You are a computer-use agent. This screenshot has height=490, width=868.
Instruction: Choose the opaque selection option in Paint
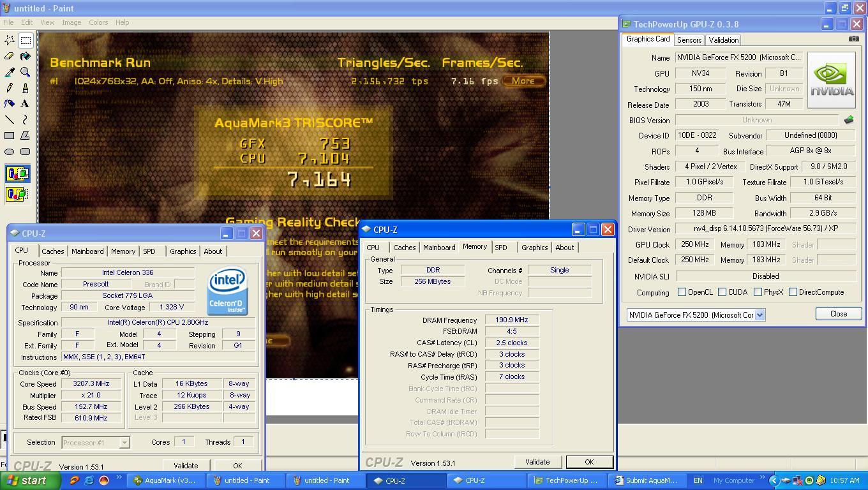tap(17, 174)
